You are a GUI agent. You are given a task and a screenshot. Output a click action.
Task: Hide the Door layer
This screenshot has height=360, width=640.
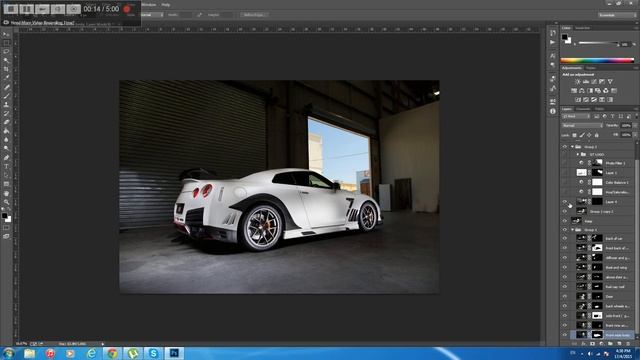(x=565, y=296)
